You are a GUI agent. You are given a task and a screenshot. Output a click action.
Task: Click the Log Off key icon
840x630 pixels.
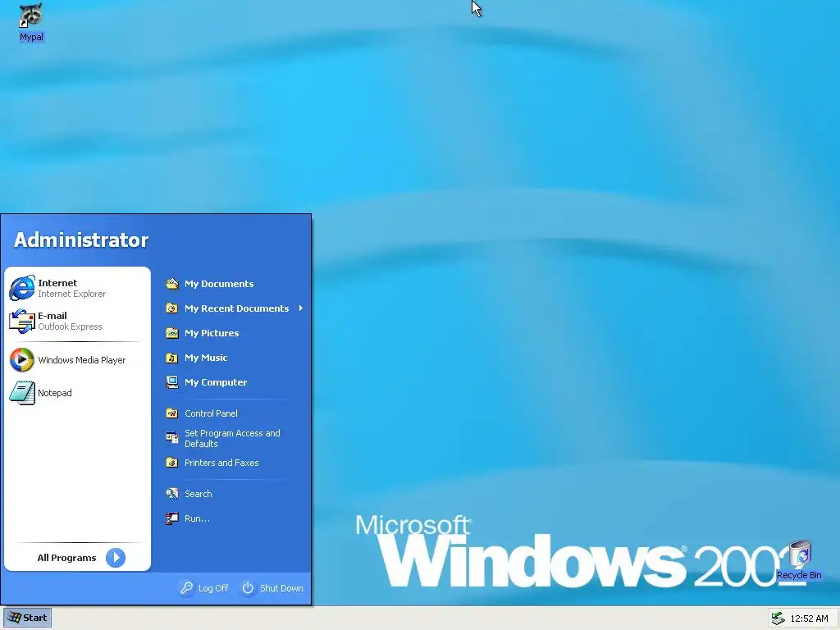point(186,588)
